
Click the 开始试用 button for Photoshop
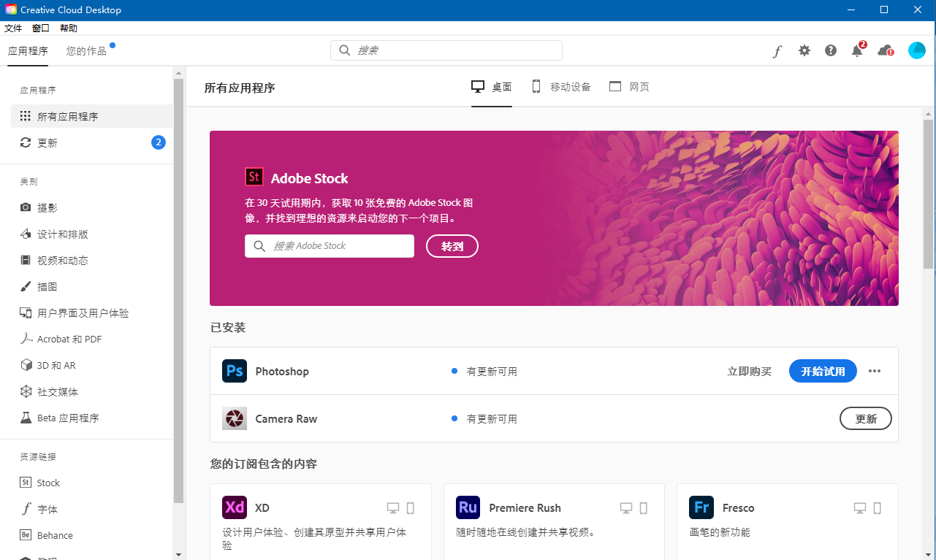click(x=823, y=371)
